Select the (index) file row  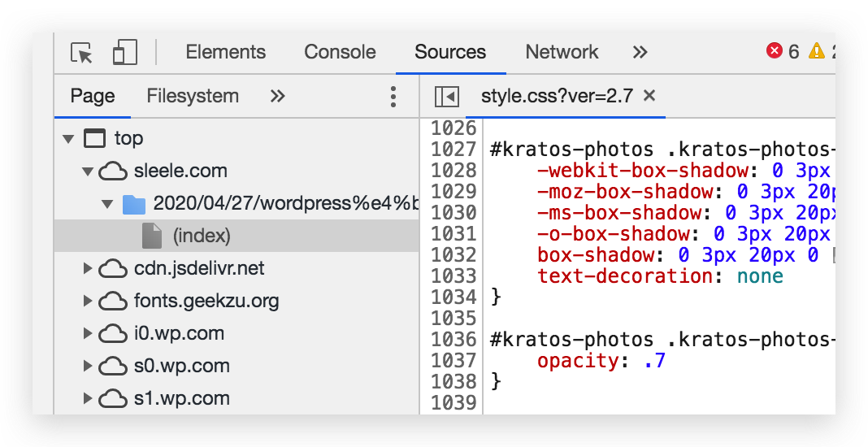237,236
